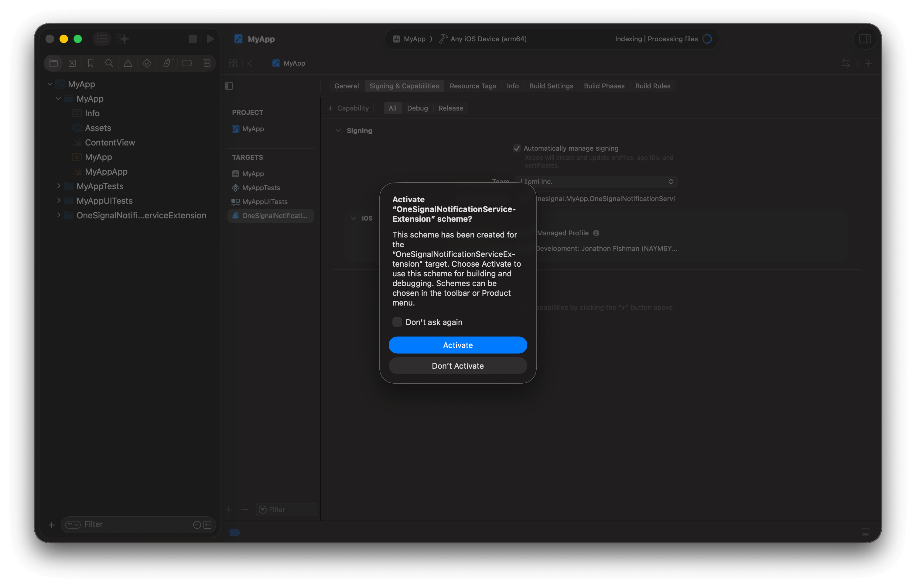Toggle the debug area icon at bottom right
916x588 pixels.
(865, 532)
